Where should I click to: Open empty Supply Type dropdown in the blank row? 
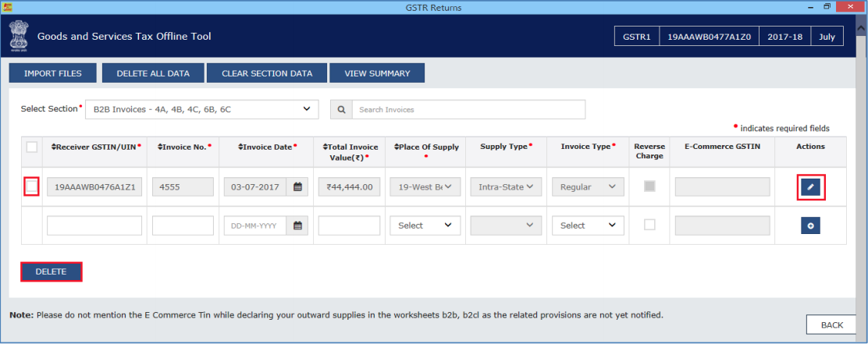tap(505, 225)
